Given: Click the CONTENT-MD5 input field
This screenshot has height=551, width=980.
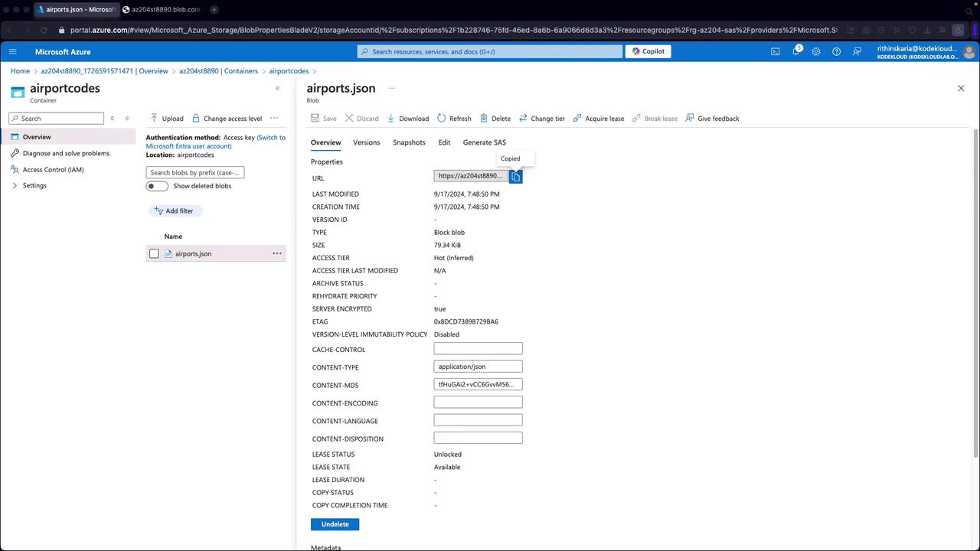Looking at the screenshot, I should pos(478,384).
